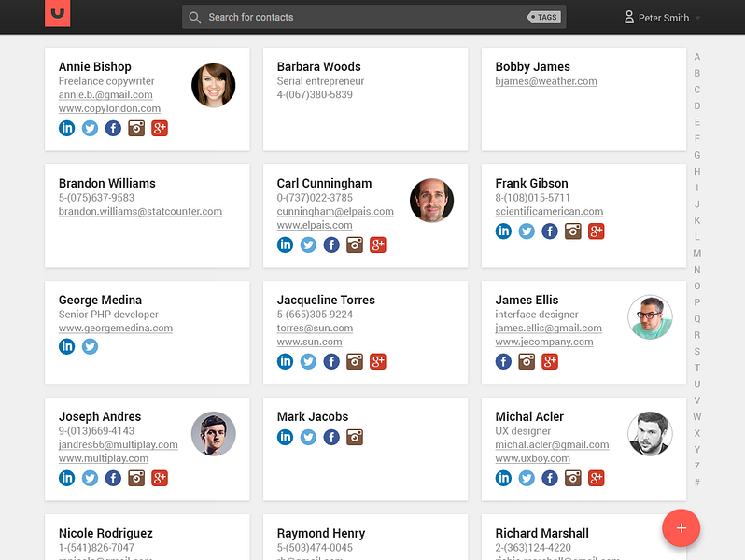Jump to letter Z in alphabet index
The image size is (745, 560).
pos(697,466)
